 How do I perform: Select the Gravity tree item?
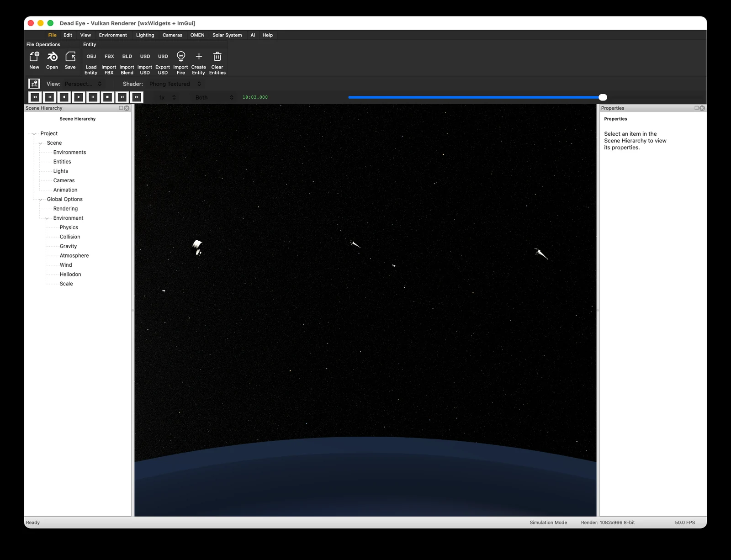pyautogui.click(x=68, y=246)
